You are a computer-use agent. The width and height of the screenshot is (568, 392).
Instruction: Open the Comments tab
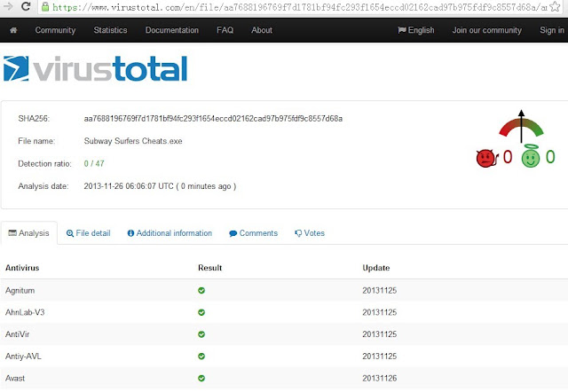[x=254, y=233]
